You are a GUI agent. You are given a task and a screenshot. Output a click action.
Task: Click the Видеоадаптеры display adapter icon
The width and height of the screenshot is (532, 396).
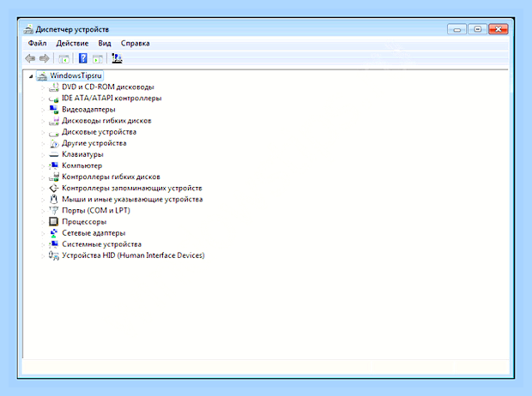(53, 110)
